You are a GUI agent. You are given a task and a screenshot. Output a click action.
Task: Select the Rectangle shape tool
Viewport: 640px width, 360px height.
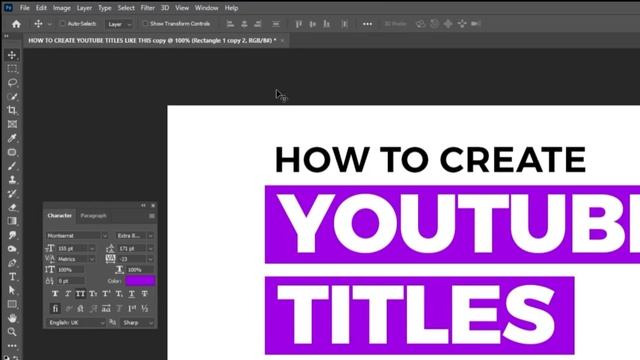click(x=12, y=304)
